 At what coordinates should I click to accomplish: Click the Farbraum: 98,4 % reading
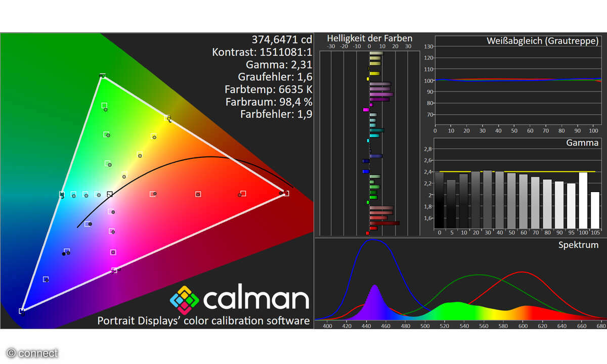[x=269, y=102]
